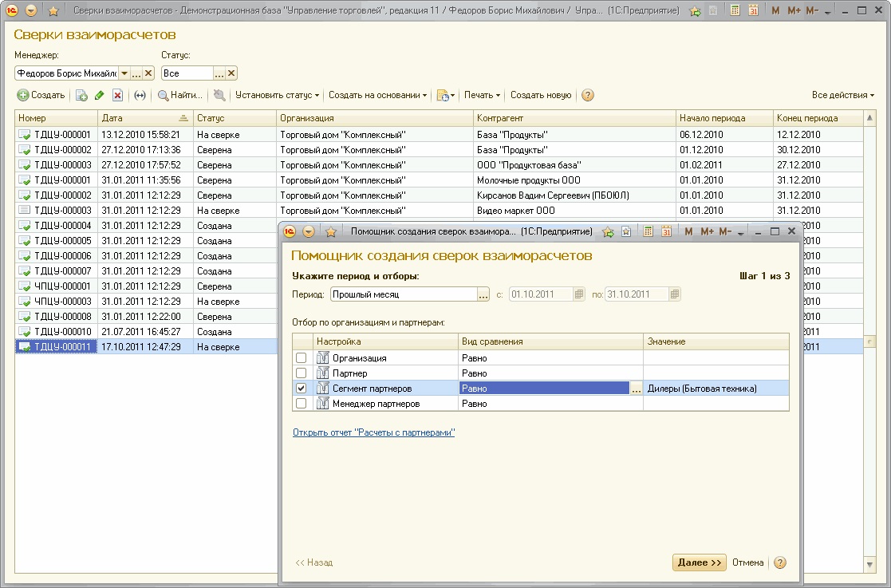Open the calendar in the main window title bar
891x588 pixels.
pos(753,10)
